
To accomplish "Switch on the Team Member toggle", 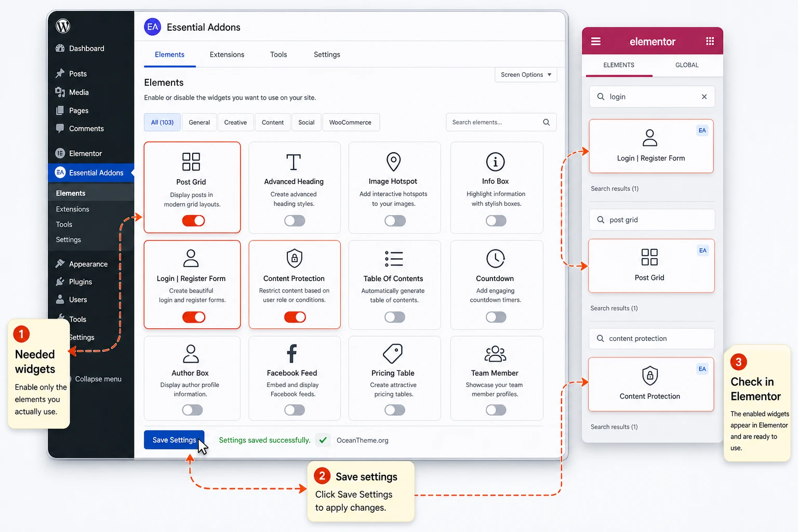I will [496, 410].
